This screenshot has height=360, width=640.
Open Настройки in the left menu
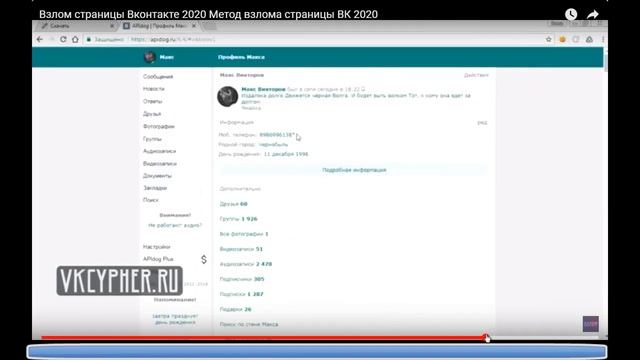click(x=156, y=247)
